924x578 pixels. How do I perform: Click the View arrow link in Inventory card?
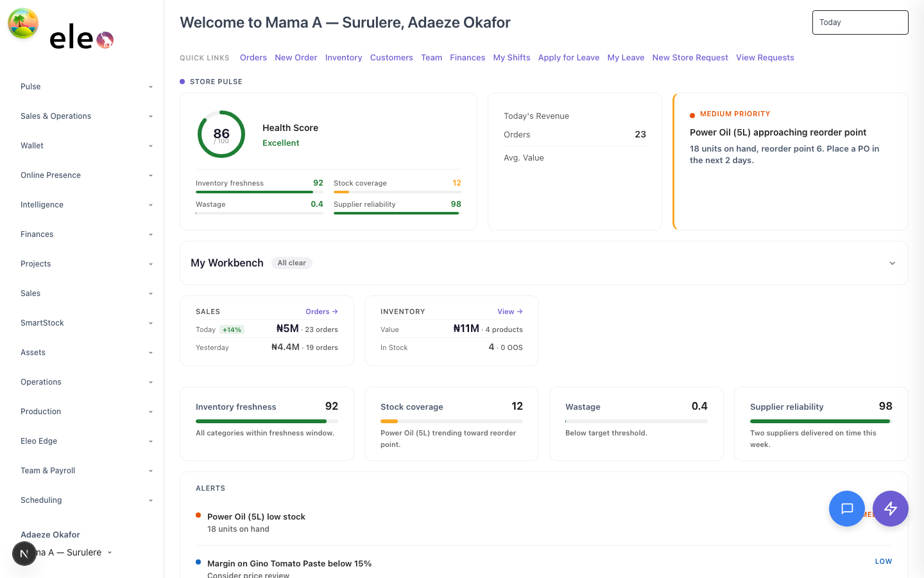pyautogui.click(x=510, y=311)
